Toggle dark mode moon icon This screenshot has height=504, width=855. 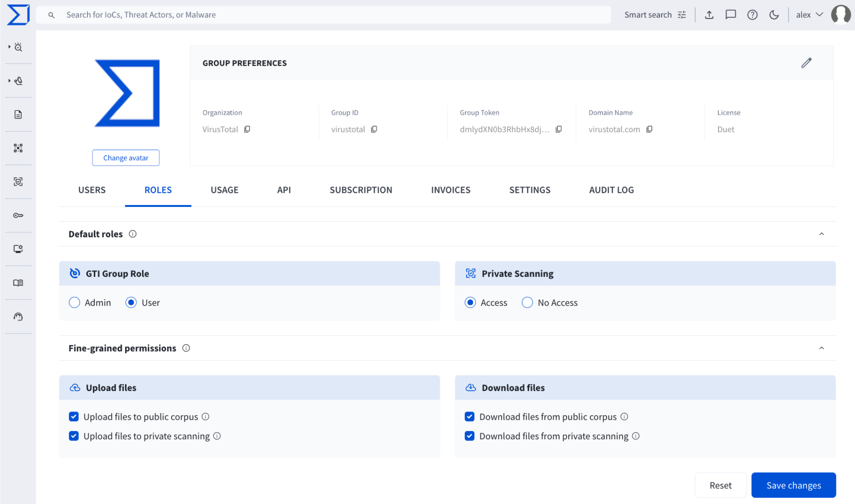coord(774,15)
